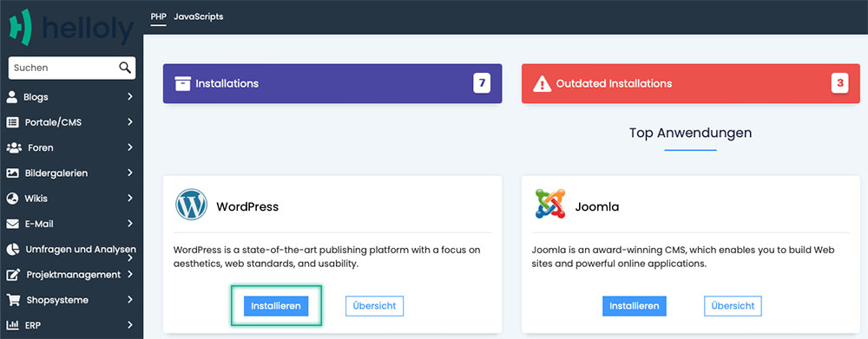Expand the Blogs category chevron
This screenshot has height=339, width=868.
click(x=130, y=96)
